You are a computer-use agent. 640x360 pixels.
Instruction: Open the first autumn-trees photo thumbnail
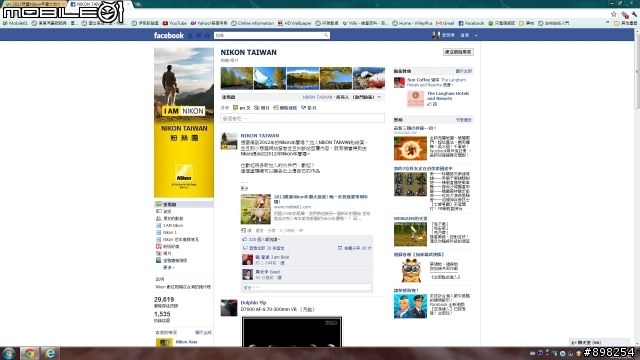237,78
